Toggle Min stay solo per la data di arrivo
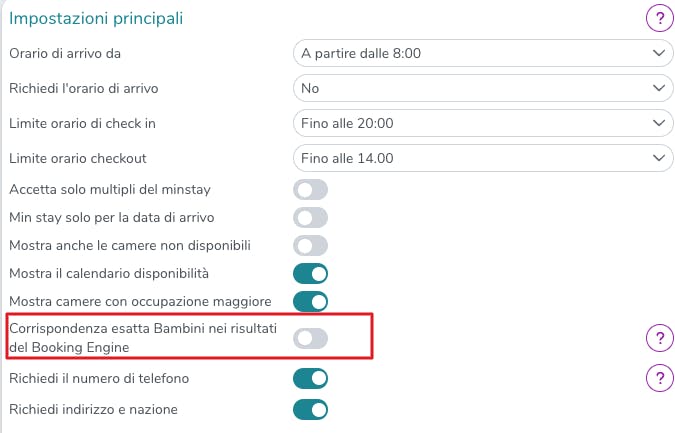 point(310,218)
